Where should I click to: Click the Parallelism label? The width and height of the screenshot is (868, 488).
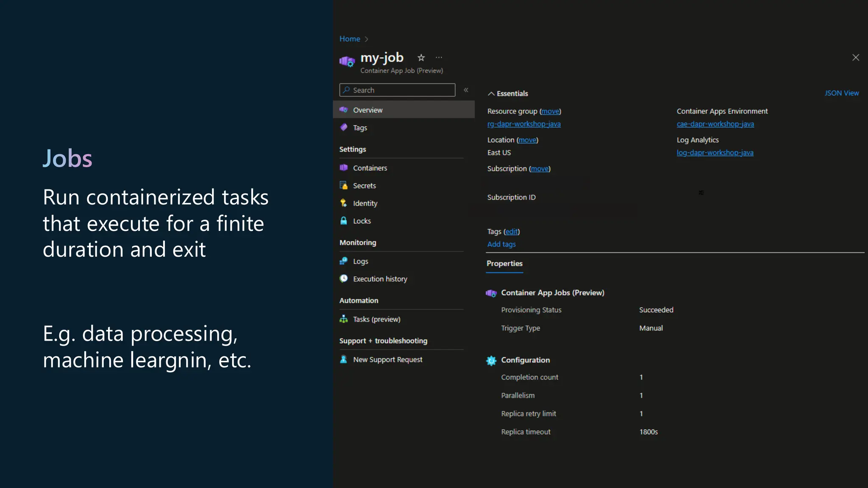(518, 396)
